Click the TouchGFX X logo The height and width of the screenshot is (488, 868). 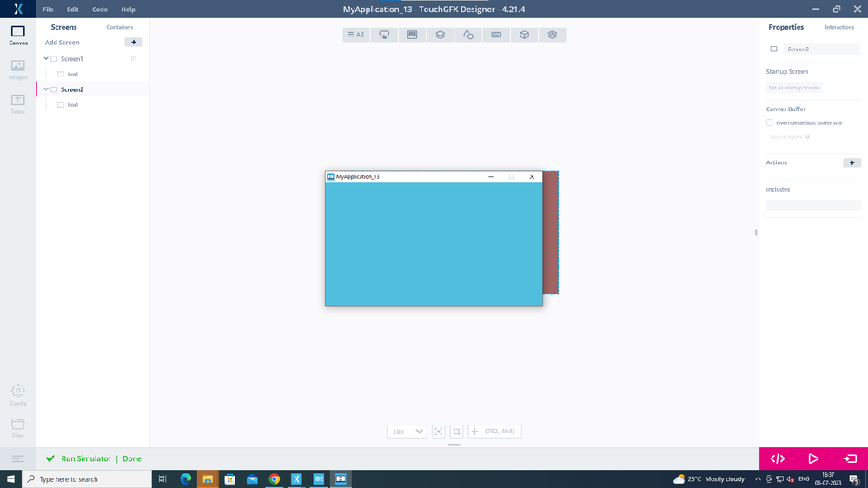(17, 9)
